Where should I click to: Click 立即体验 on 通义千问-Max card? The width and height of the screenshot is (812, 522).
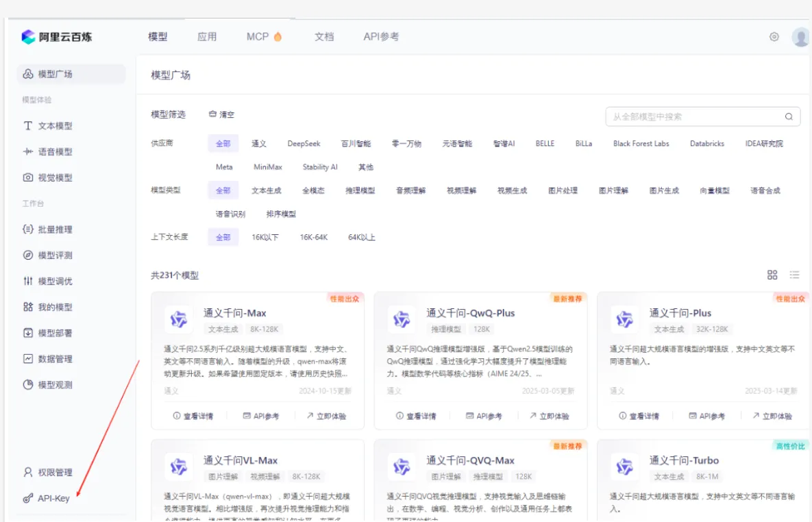(326, 416)
